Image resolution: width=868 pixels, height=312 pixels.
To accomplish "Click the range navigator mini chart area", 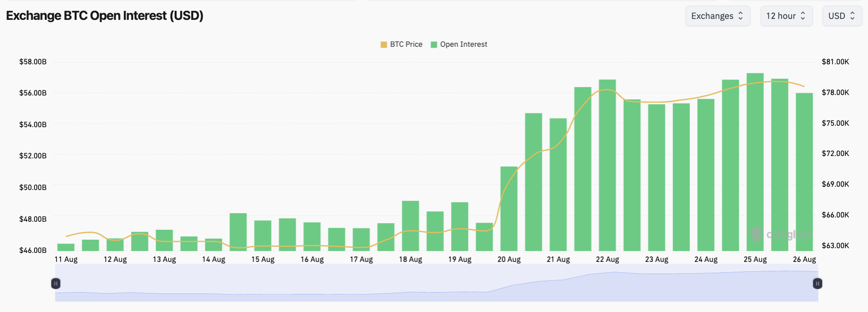I will click(x=436, y=283).
